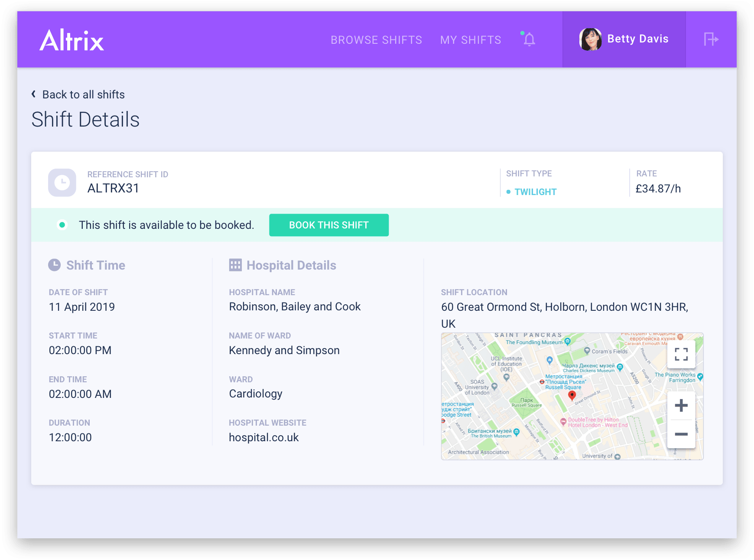Go back to all shifts
The width and height of the screenshot is (754, 560).
[83, 94]
